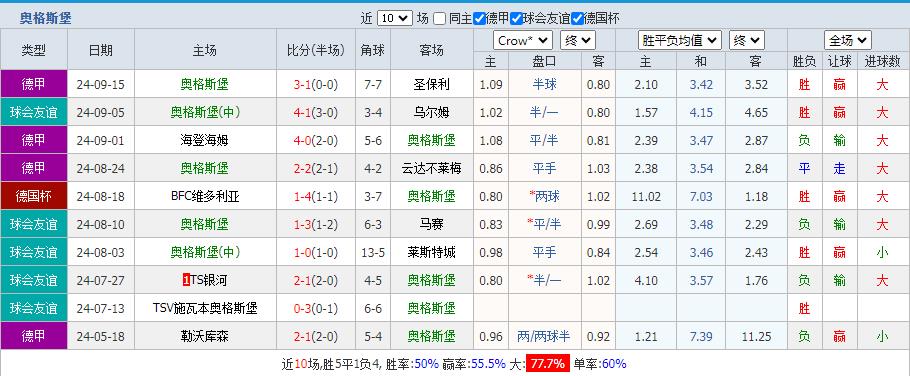The width and height of the screenshot is (910, 376).
Task: Click score 1-4(1-1) at BFC维多利亚
Action: coord(316,196)
